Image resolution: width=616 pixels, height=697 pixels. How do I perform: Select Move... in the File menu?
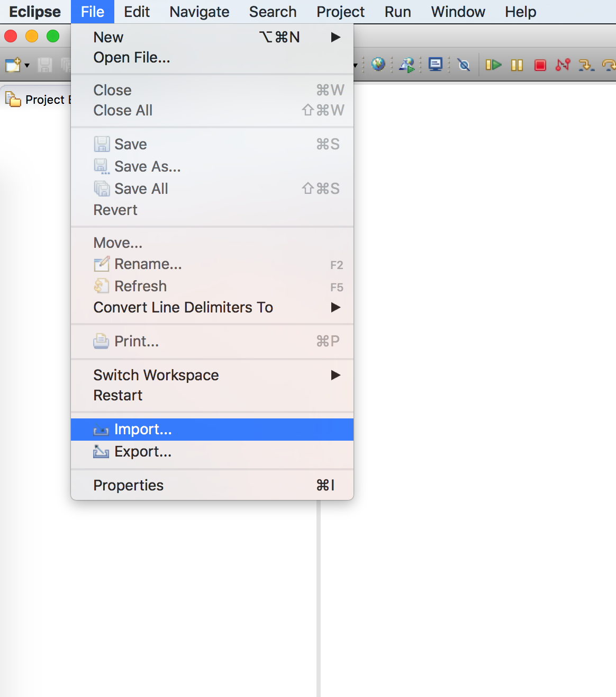click(212, 243)
